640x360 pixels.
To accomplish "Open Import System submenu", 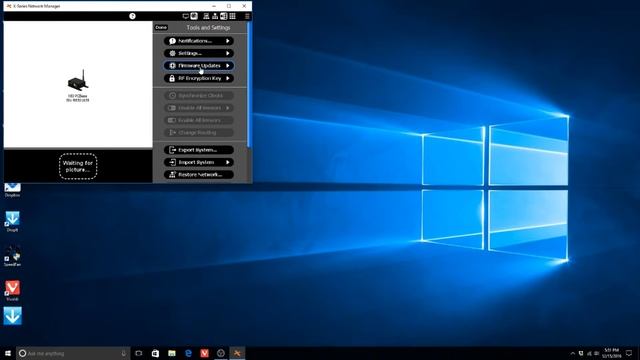I will click(199, 162).
